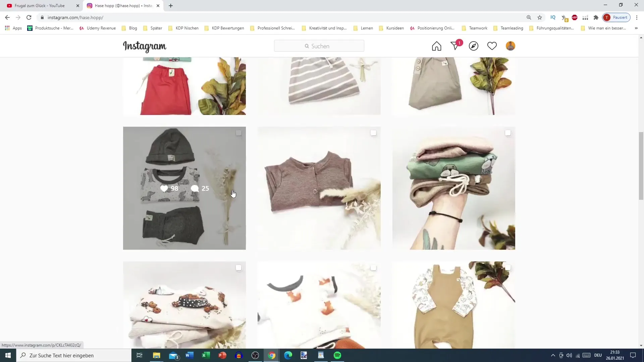Open the KDP Bewertungen bookmark folder
The image size is (644, 362).
coord(224,28)
